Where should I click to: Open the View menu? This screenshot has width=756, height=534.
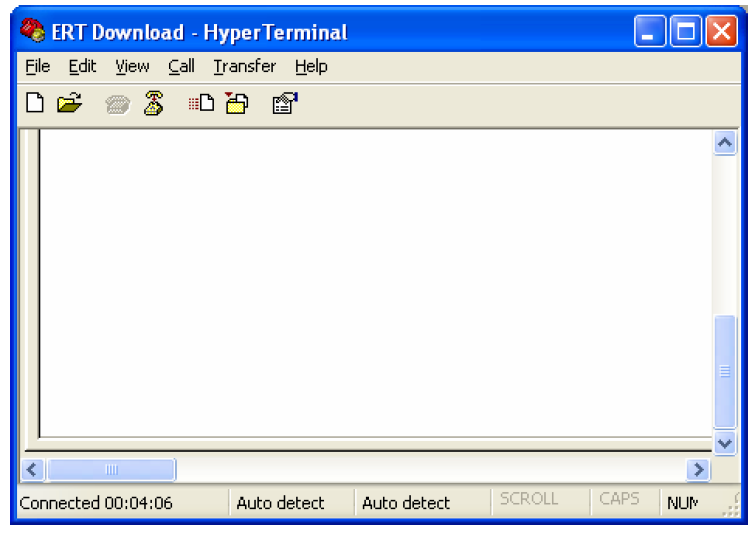132,66
